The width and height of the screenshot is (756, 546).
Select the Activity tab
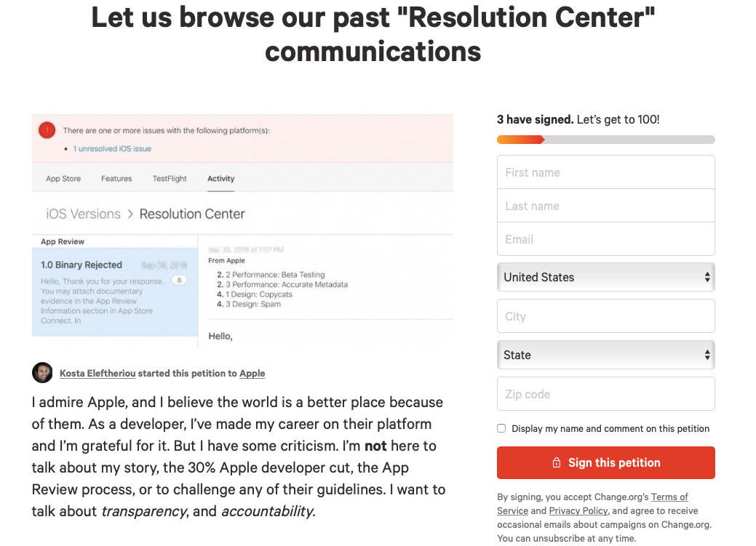(220, 179)
